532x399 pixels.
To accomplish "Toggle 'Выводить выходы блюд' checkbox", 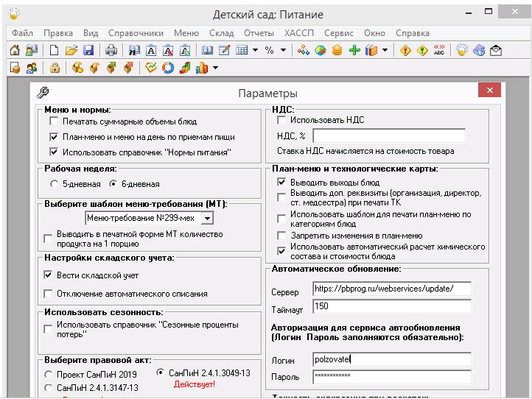I will 281,183.
